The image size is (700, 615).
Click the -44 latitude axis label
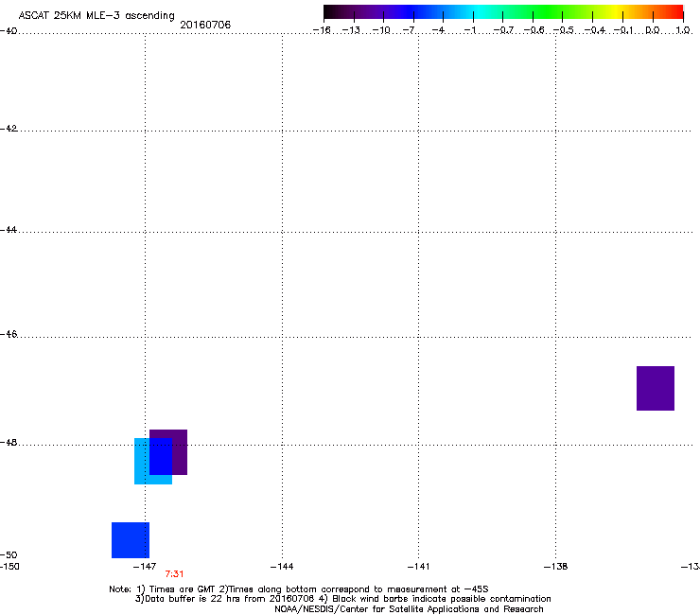pyautogui.click(x=9, y=230)
